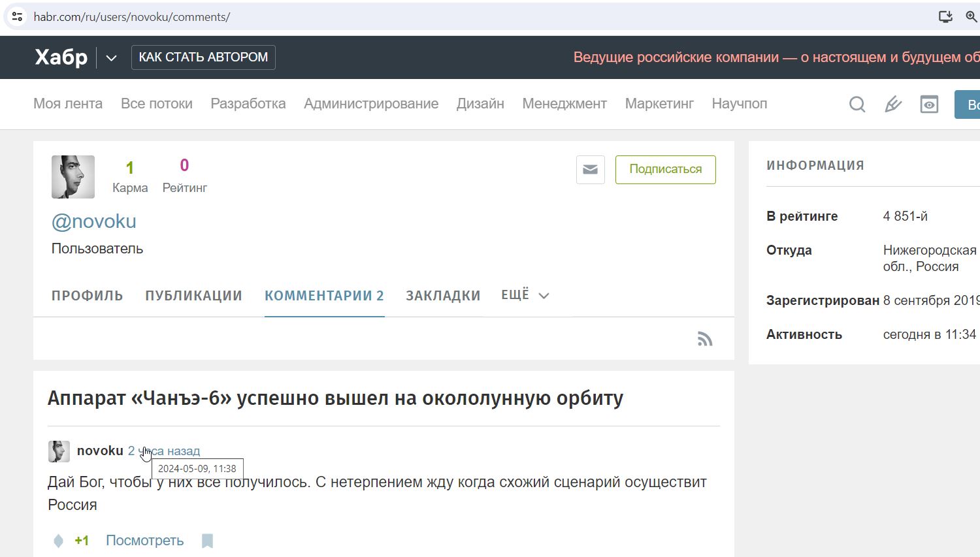Click Нижегородская обл., Россия location text
The height and width of the screenshot is (557, 980).
(x=930, y=259)
